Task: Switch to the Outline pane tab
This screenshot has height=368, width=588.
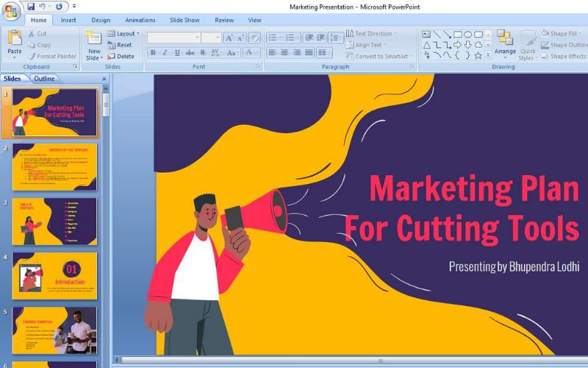Action: tap(44, 79)
